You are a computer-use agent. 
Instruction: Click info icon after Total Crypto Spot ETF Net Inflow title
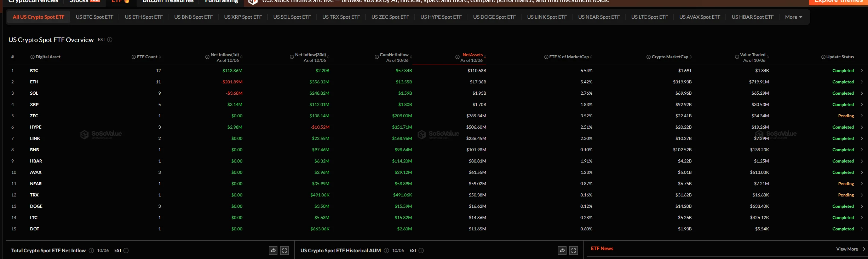91,251
